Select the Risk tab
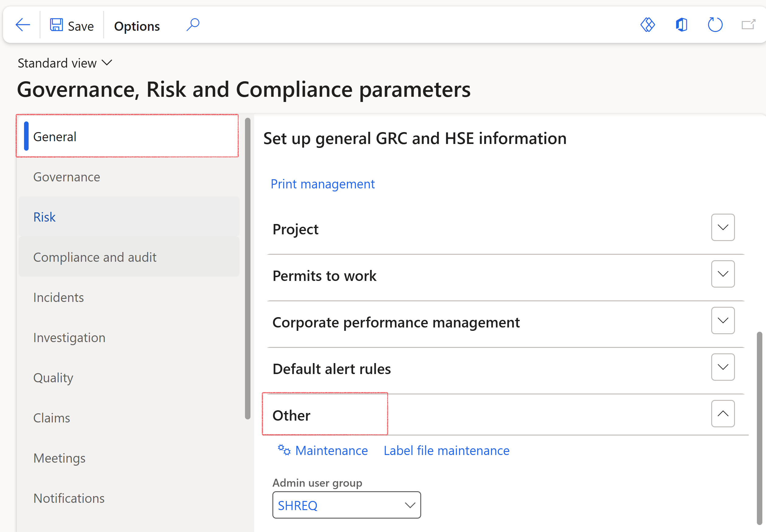766x532 pixels. (44, 217)
